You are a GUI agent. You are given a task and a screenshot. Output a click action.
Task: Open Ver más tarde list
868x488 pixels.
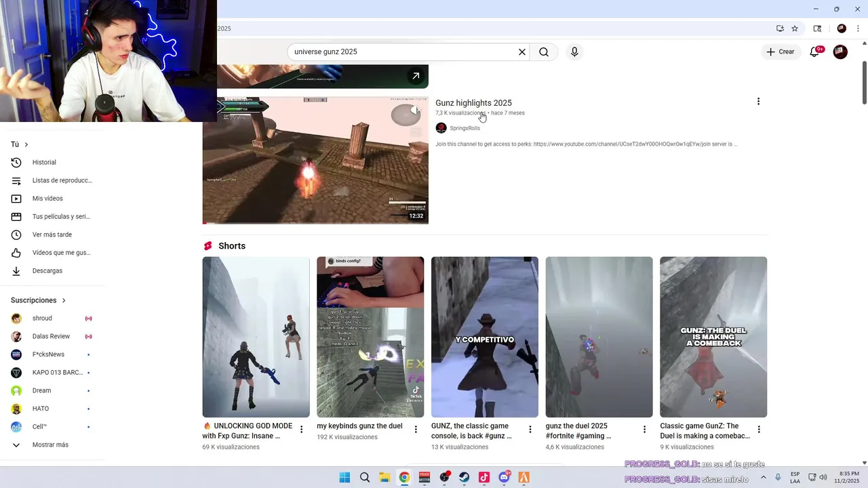coord(52,235)
